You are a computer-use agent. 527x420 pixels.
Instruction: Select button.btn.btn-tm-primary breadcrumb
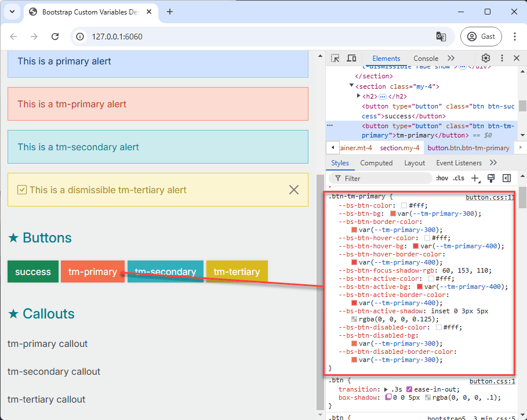click(x=468, y=148)
